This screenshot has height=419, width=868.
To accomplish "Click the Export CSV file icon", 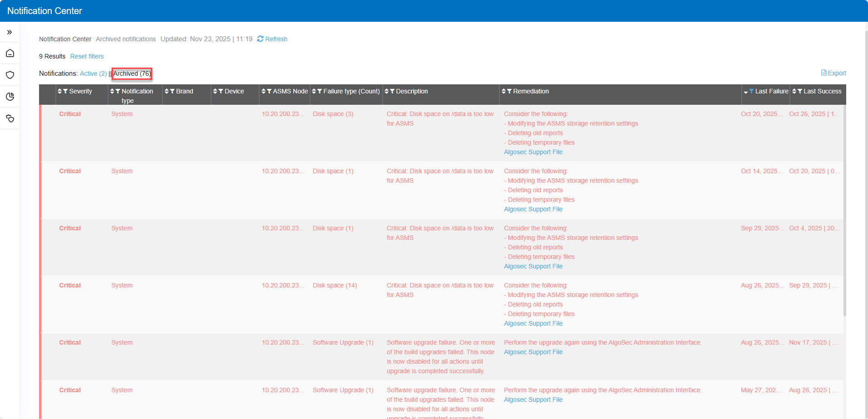I will (824, 73).
